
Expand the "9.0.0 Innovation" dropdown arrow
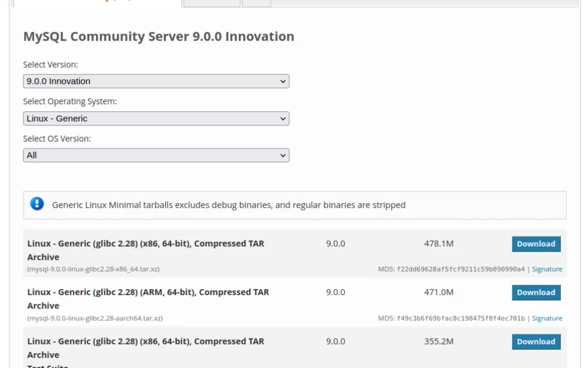pyautogui.click(x=283, y=81)
